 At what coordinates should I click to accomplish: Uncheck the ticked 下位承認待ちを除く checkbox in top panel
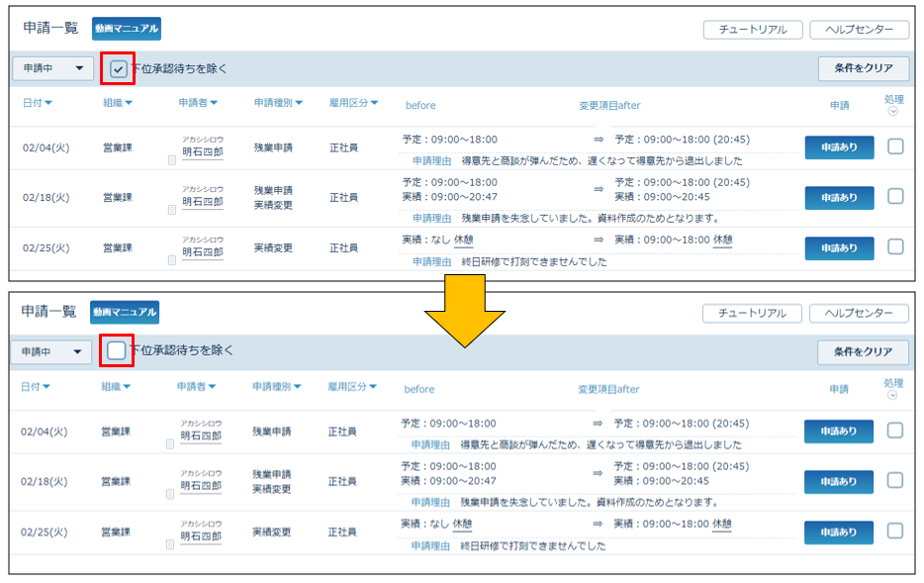point(119,68)
